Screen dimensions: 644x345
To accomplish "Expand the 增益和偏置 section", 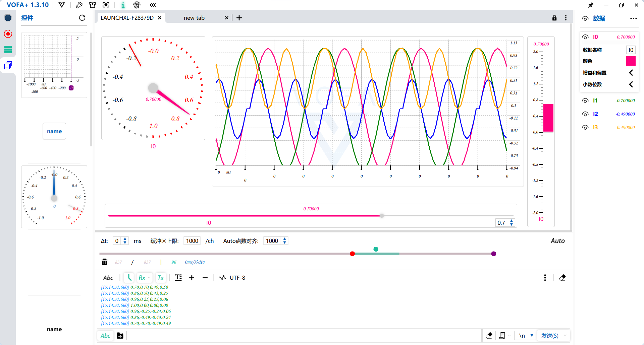I will point(631,73).
